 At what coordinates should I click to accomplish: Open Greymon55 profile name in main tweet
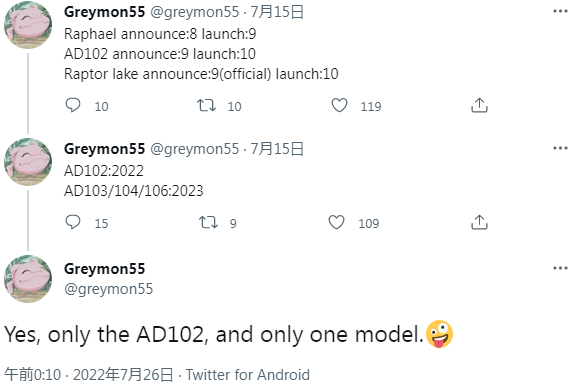pos(105,269)
